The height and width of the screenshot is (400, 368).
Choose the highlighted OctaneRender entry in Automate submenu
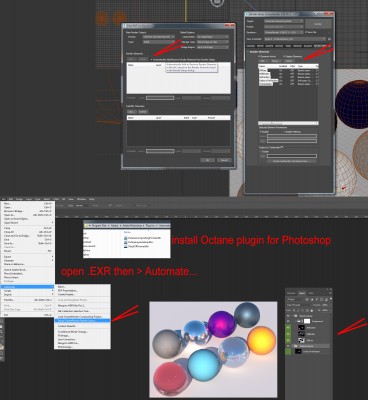coord(82,320)
